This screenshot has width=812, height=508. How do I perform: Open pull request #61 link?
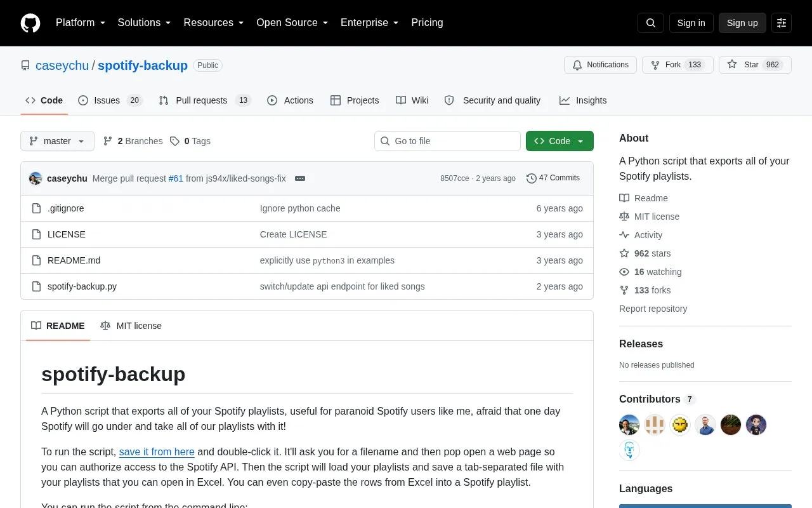[176, 178]
